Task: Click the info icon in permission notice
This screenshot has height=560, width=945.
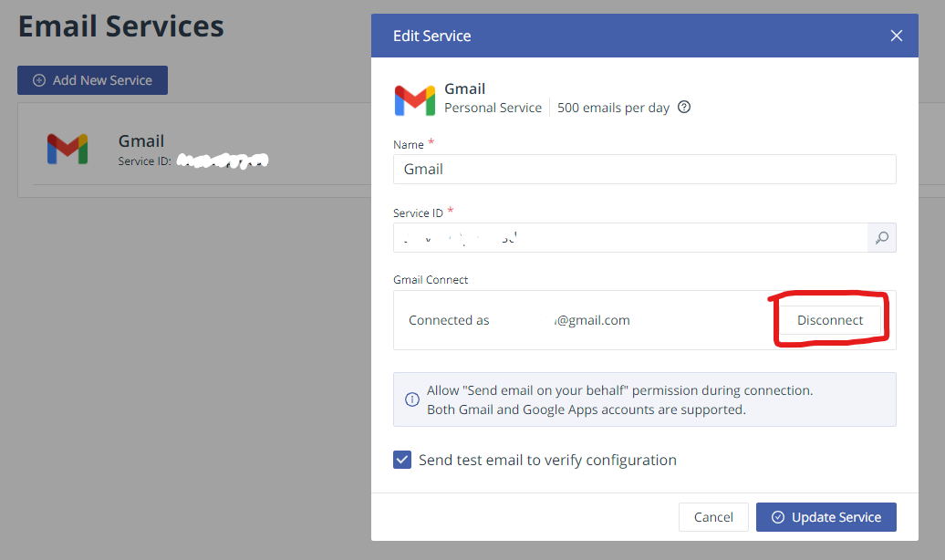Action: point(412,399)
